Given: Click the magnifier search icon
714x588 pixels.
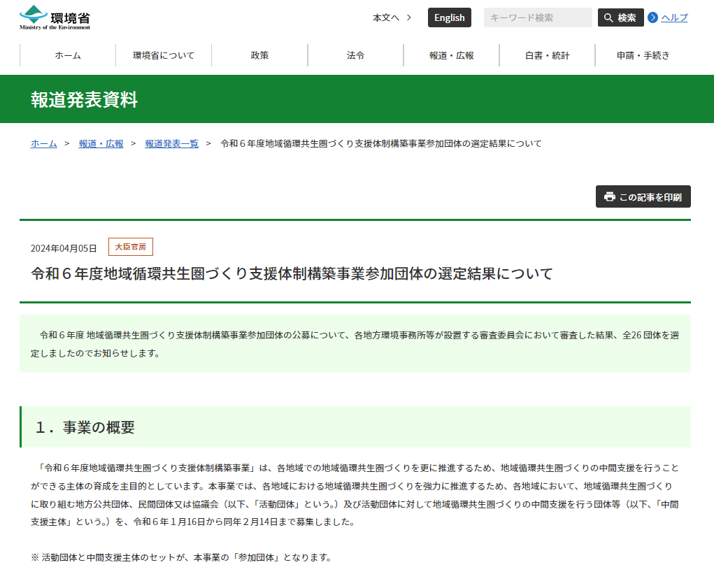Looking at the screenshot, I should click(608, 17).
